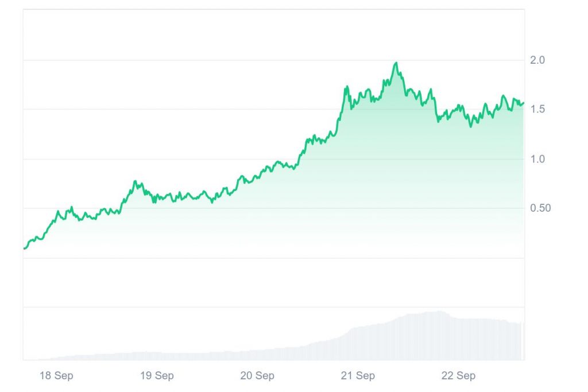588x392 pixels.
Task: Click the 2.0 price axis label
Action: point(537,60)
